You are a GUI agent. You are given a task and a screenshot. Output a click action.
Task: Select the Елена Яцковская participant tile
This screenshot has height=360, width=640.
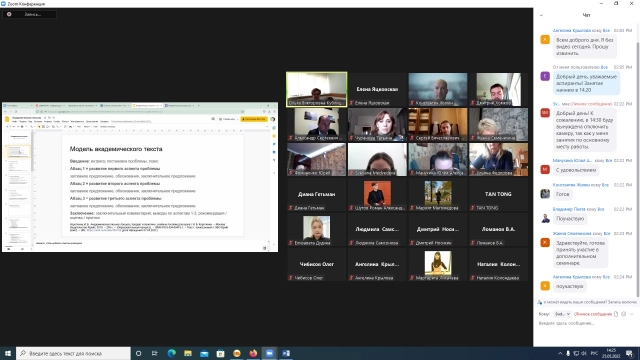click(377, 89)
